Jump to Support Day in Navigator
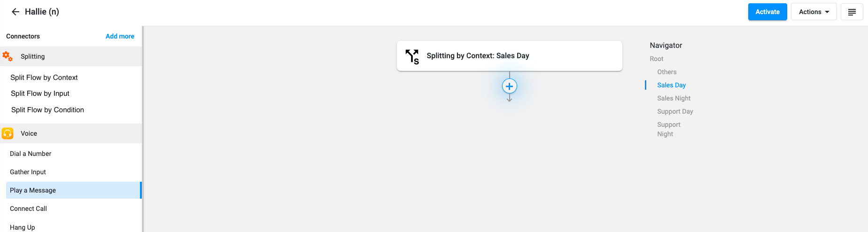The width and height of the screenshot is (868, 232). pos(675,111)
